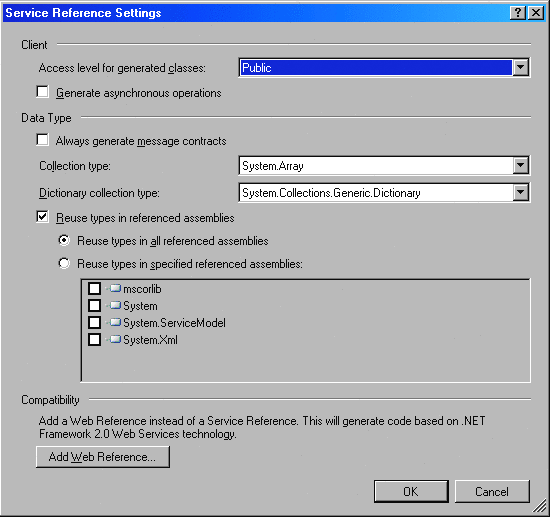This screenshot has width=550, height=517.
Task: Confirm settings with the OK button
Action: 411,491
